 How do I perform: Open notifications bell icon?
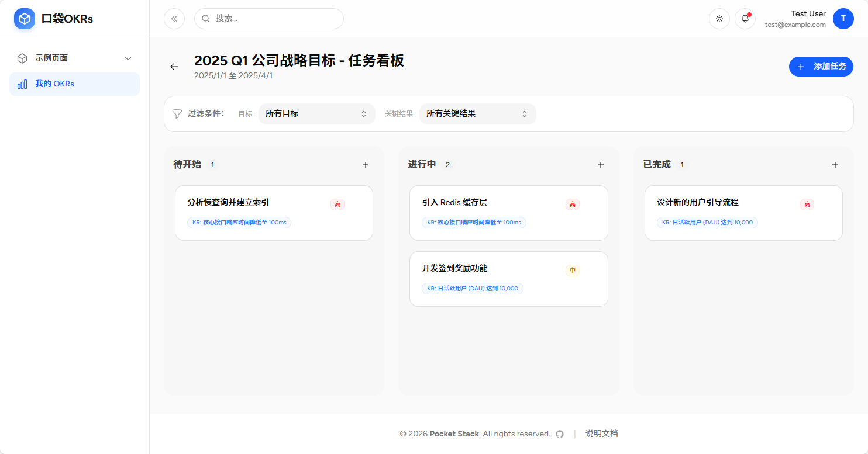click(x=745, y=19)
